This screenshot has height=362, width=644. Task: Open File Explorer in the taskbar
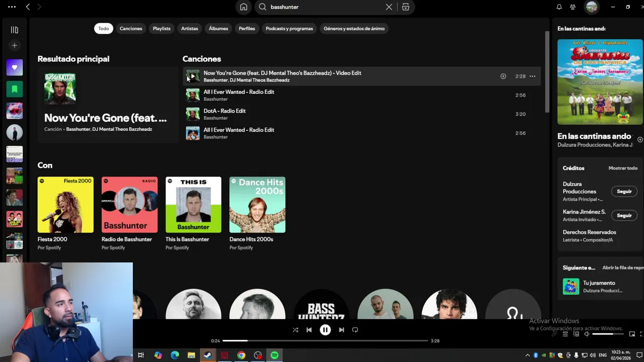point(191,355)
